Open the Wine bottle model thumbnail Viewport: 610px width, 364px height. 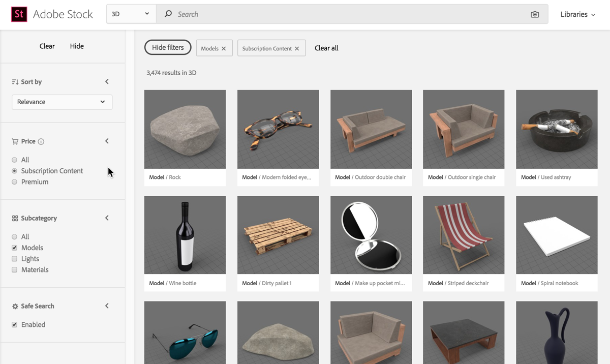185,235
